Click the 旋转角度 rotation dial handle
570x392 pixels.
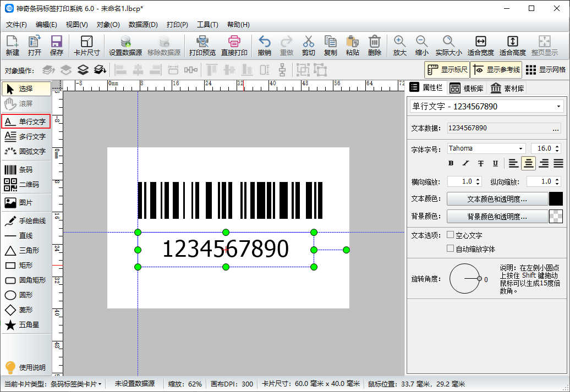(x=479, y=279)
